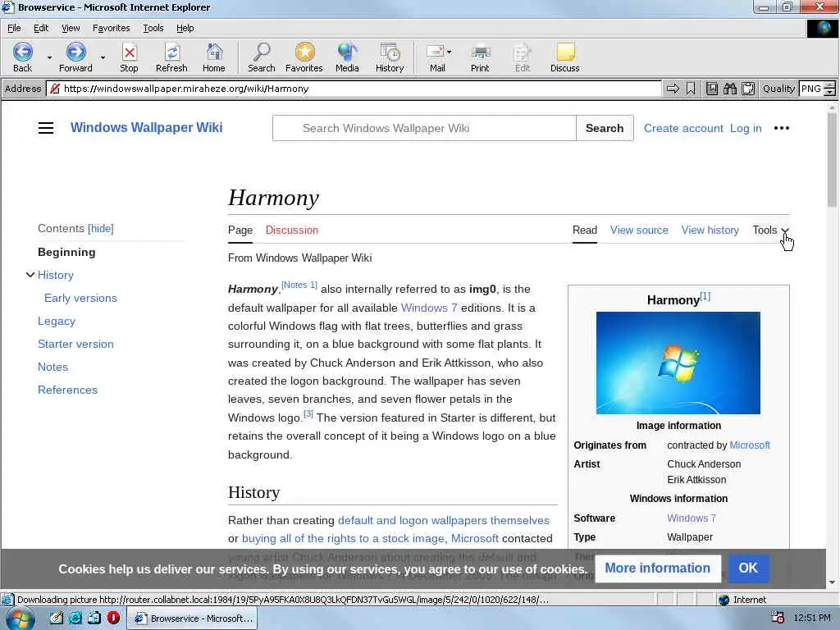Click the Forward navigation button
The height and width of the screenshot is (630, 840).
tap(75, 57)
